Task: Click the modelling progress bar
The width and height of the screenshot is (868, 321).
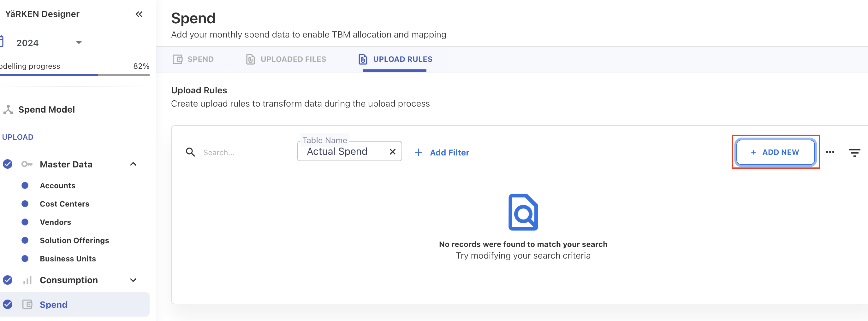Action: coord(74,75)
